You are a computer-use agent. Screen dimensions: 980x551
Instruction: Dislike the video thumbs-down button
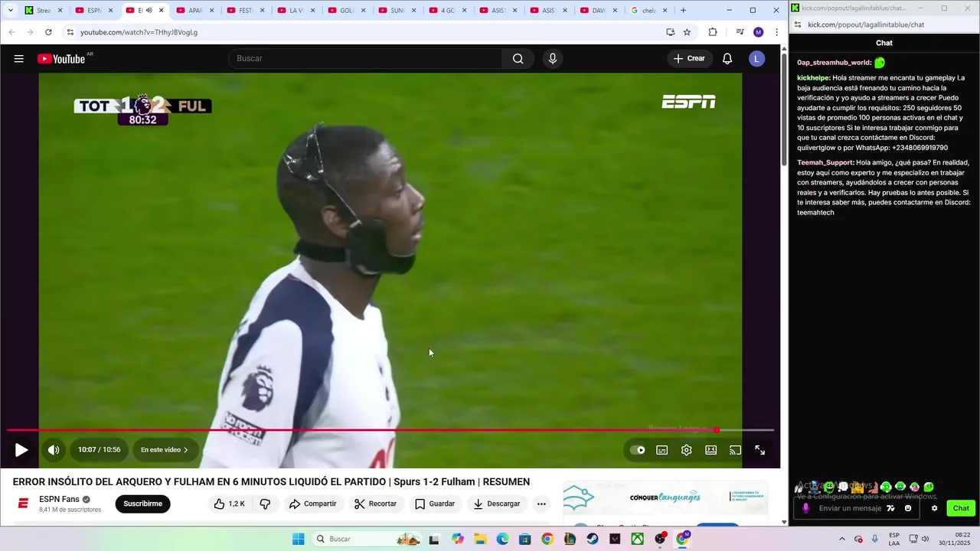[x=265, y=504]
